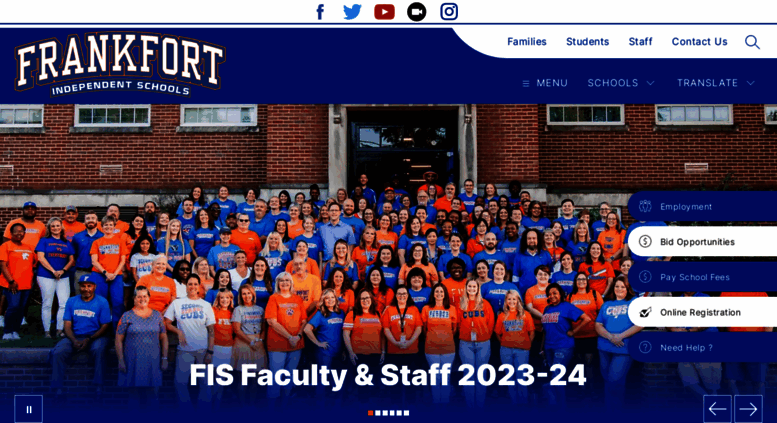Open the Instagram icon link

tap(449, 12)
